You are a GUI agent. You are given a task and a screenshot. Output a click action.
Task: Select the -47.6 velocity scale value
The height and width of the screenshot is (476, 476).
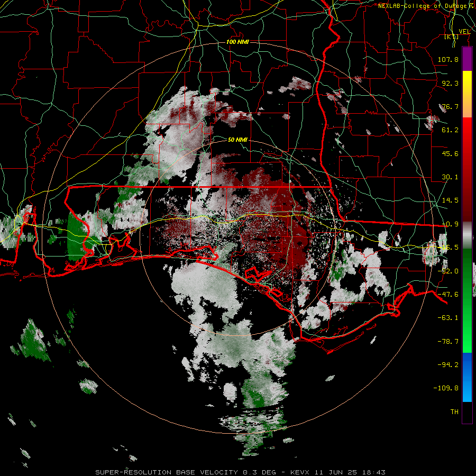tap(448, 295)
